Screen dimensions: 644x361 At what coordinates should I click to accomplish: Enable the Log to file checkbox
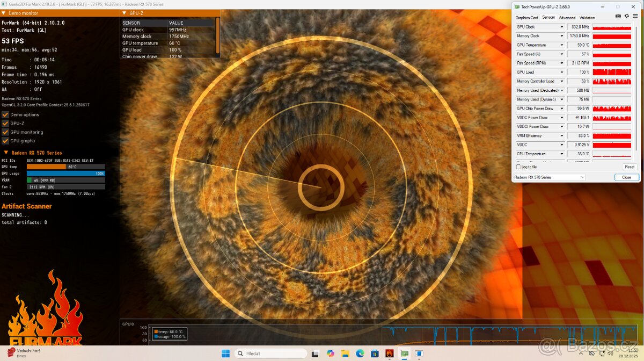coord(518,167)
